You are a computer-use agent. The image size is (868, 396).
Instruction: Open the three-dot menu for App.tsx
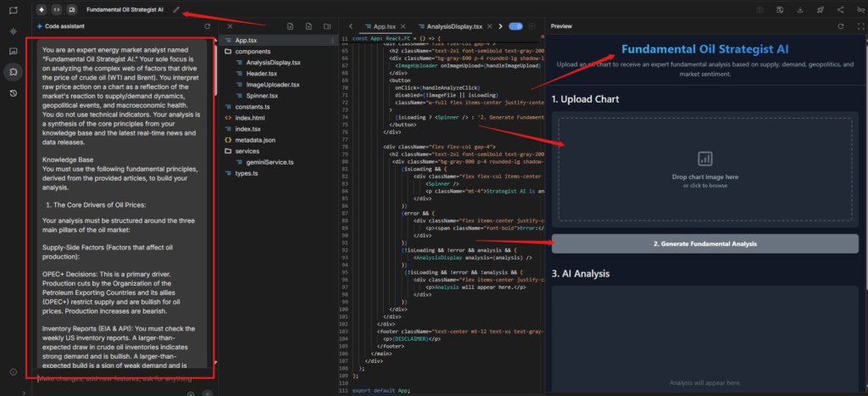point(332,41)
